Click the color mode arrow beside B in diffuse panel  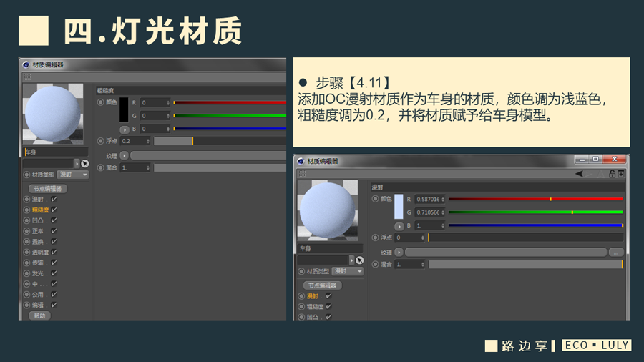tap(399, 225)
